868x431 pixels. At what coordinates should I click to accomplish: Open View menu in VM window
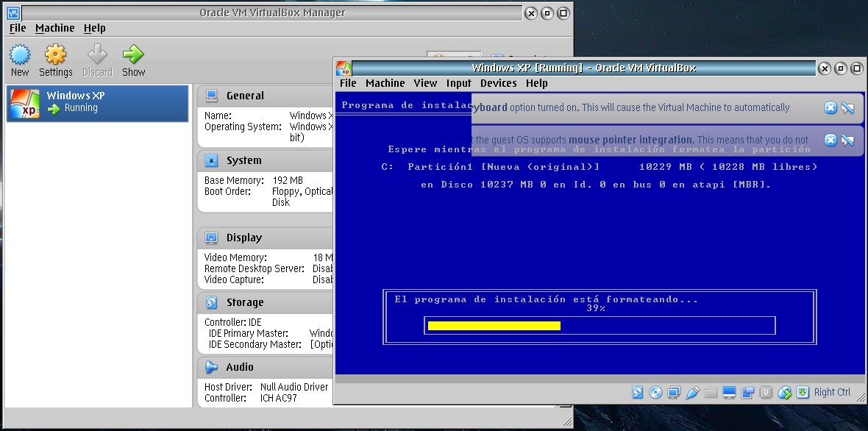pyautogui.click(x=425, y=83)
